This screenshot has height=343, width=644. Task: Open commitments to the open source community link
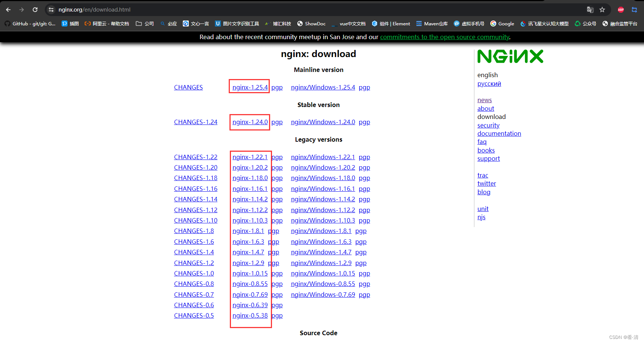[x=444, y=37]
